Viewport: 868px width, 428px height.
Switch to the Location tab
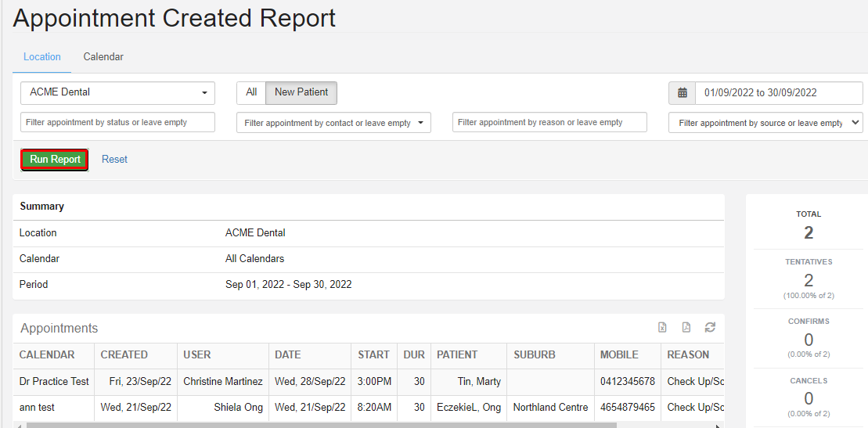click(x=42, y=56)
